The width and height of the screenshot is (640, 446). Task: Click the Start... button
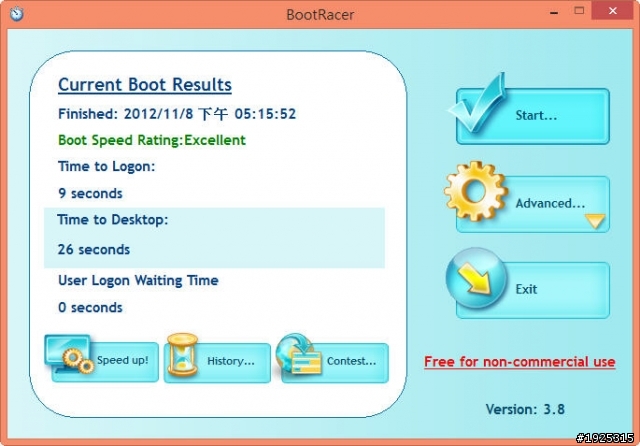pos(533,116)
